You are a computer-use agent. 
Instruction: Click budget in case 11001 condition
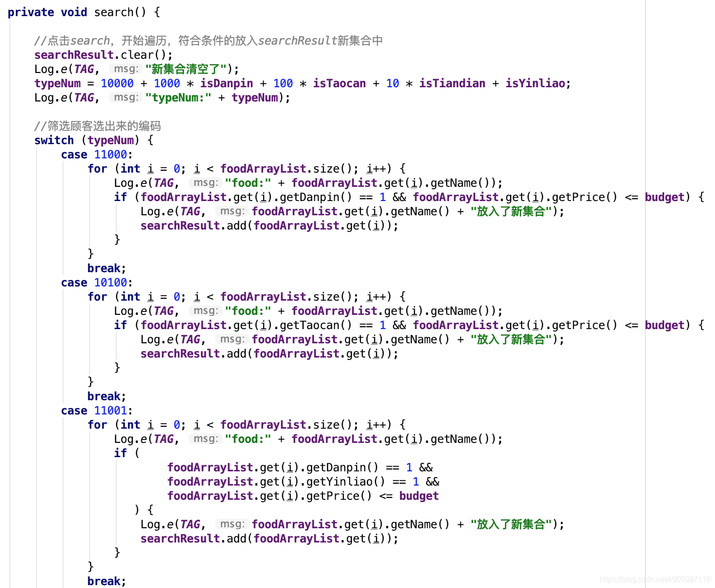419,496
